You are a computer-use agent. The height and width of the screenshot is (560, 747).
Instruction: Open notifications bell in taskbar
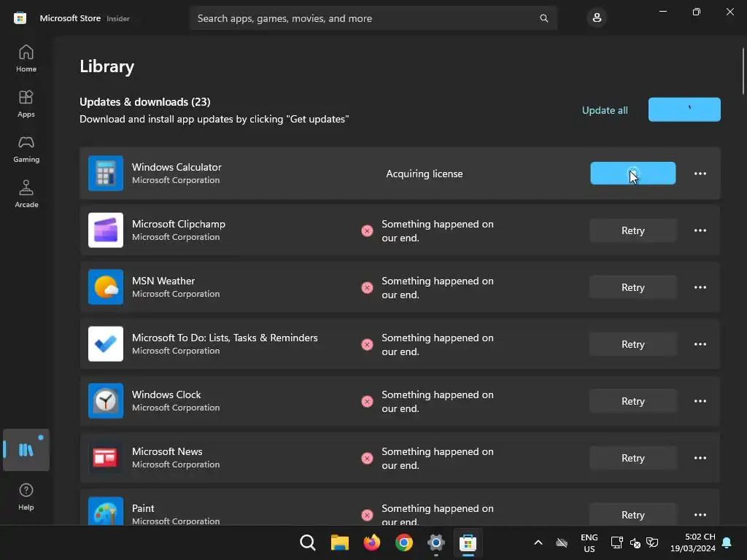pos(727,542)
